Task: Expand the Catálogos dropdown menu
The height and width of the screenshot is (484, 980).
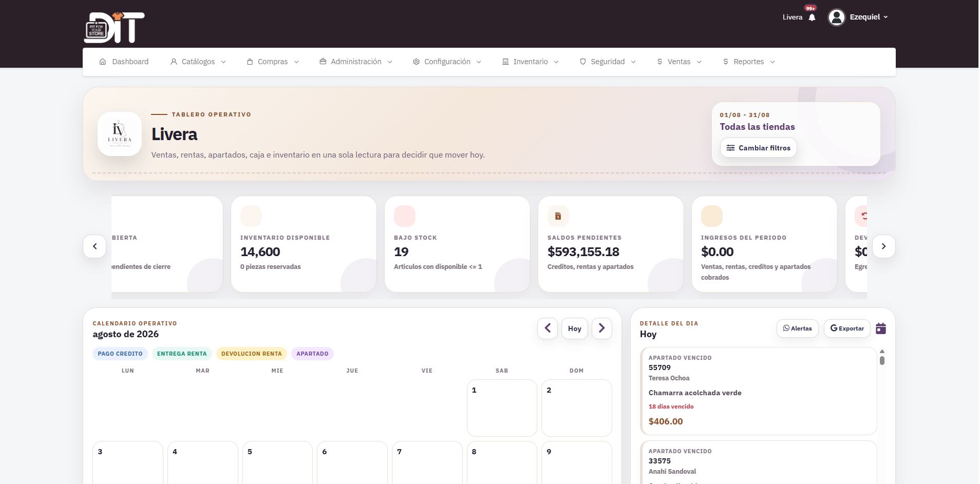Action: click(198, 62)
